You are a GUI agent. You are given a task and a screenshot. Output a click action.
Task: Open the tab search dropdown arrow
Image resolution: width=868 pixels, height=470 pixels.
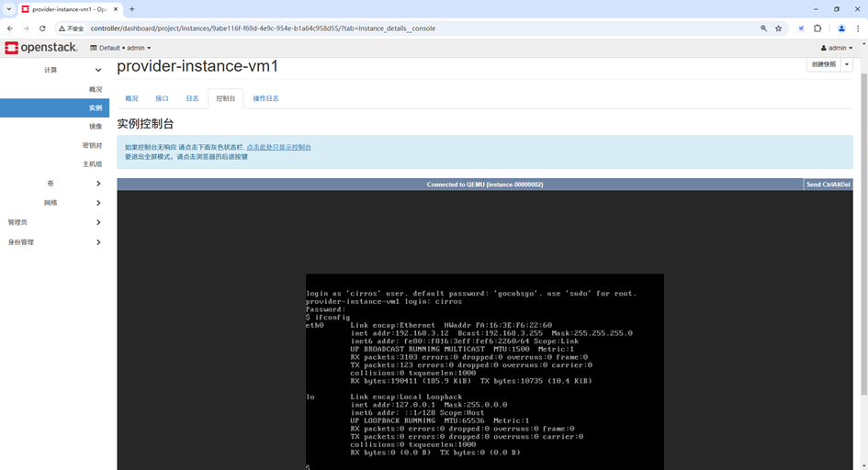(x=9, y=9)
